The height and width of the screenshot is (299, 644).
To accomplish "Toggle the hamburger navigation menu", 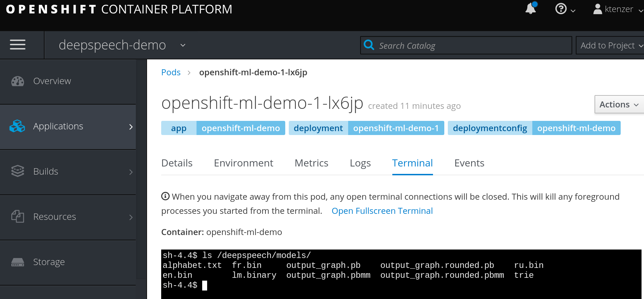I will [18, 45].
